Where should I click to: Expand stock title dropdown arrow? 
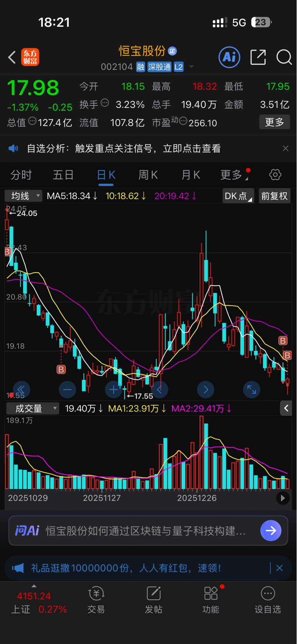click(x=191, y=67)
